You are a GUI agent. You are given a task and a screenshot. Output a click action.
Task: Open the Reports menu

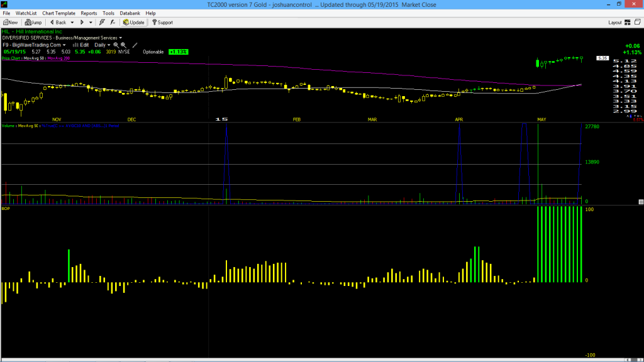(x=89, y=13)
